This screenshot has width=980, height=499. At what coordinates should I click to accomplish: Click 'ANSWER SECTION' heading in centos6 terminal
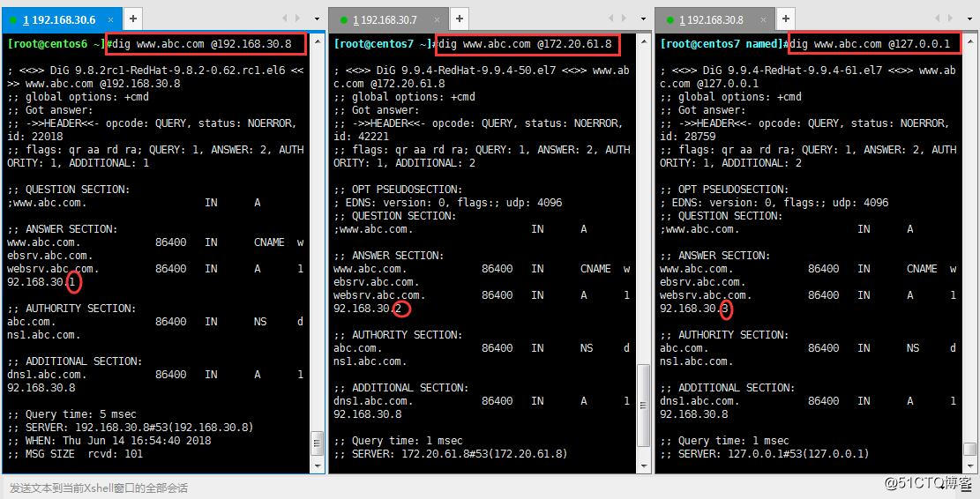tap(62, 228)
